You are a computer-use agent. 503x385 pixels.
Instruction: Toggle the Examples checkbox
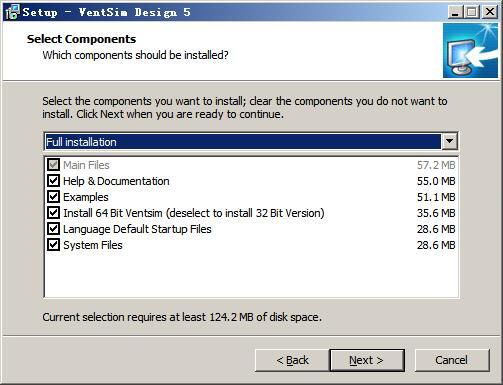(53, 197)
